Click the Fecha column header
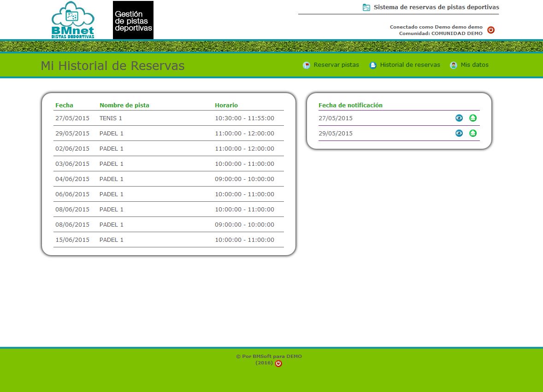The width and height of the screenshot is (543, 392). [x=64, y=105]
